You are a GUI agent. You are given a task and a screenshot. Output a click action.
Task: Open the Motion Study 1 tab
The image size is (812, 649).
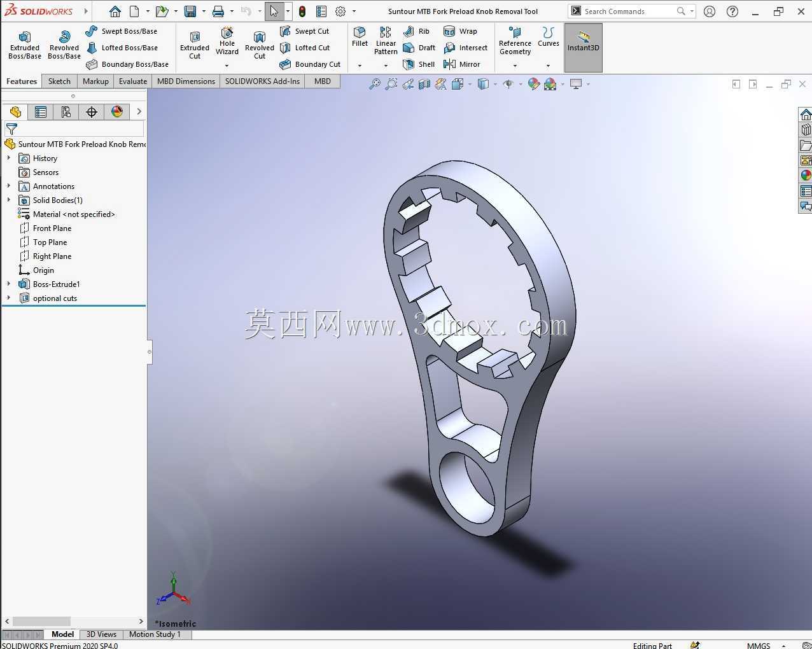pos(155,634)
